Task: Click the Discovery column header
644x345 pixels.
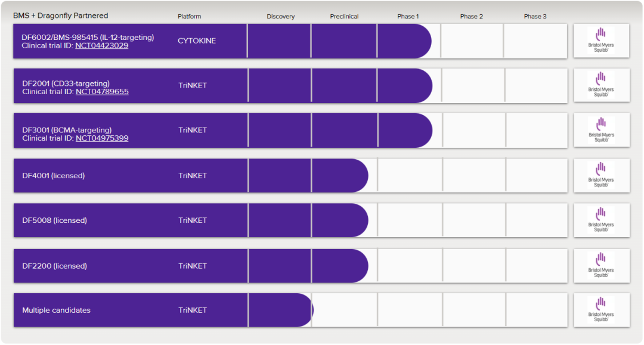Action: point(281,17)
